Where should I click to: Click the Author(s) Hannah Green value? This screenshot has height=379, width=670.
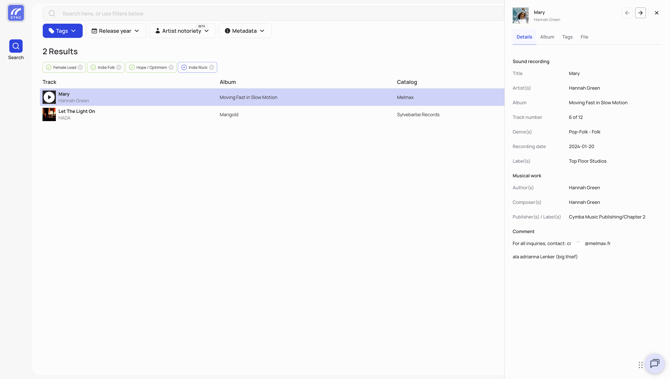(584, 188)
